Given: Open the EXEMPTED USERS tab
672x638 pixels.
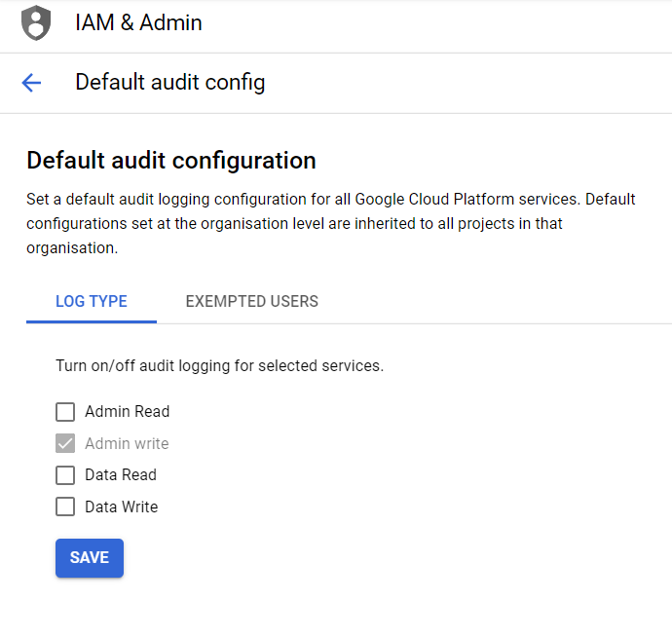Looking at the screenshot, I should [251, 301].
